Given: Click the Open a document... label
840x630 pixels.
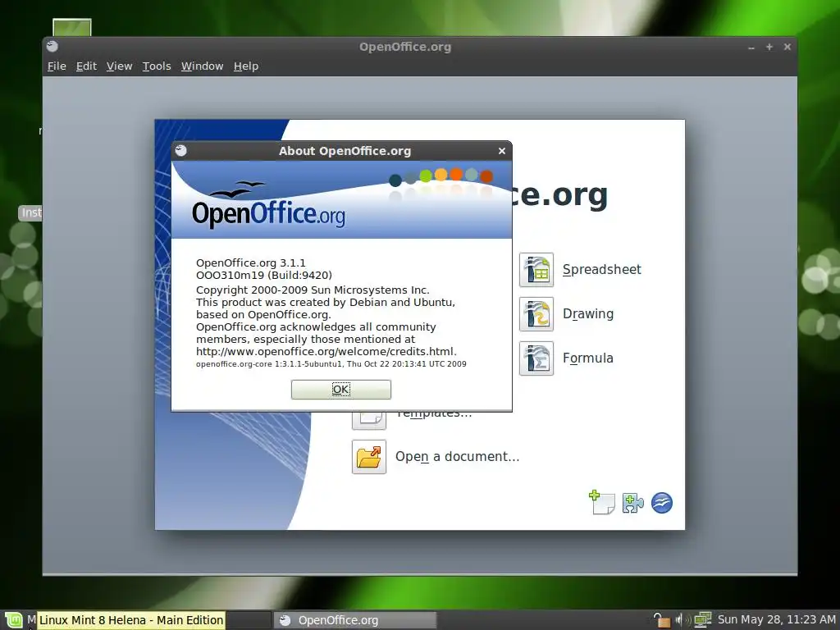Looking at the screenshot, I should point(458,456).
